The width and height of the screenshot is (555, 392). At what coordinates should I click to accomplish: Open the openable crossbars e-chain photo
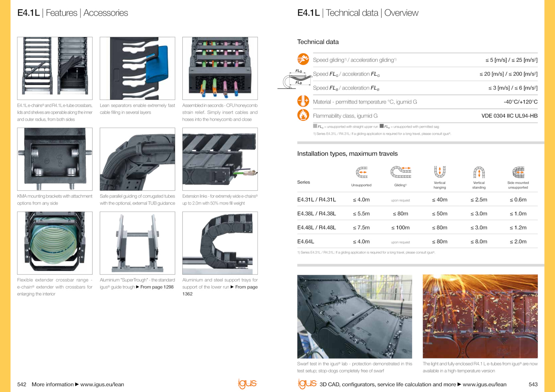coord(55,68)
